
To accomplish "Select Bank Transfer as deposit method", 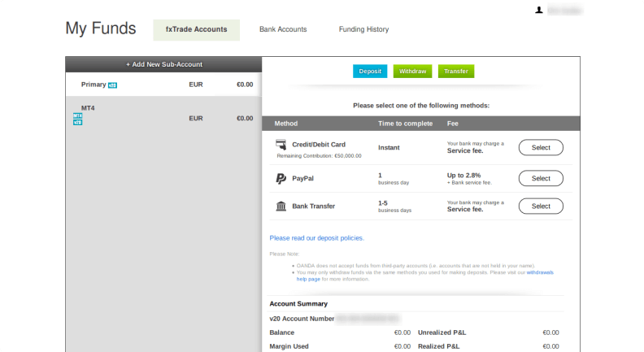I will 541,206.
